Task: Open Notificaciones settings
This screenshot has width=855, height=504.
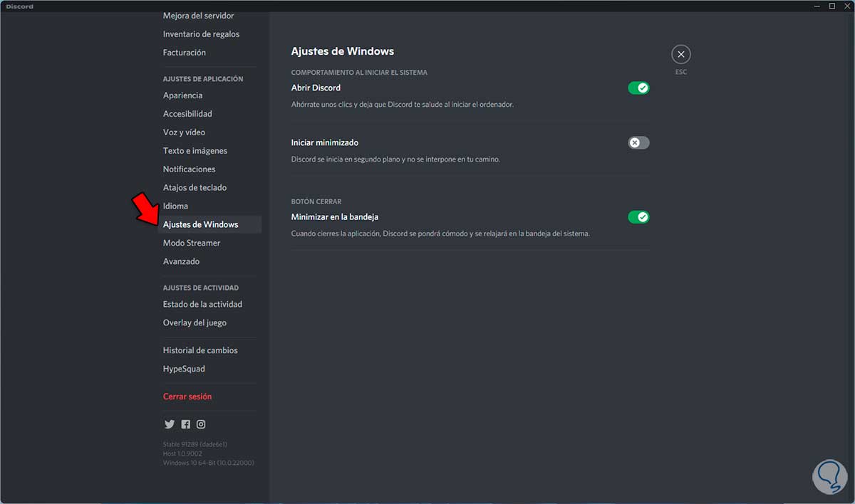Action: [189, 169]
